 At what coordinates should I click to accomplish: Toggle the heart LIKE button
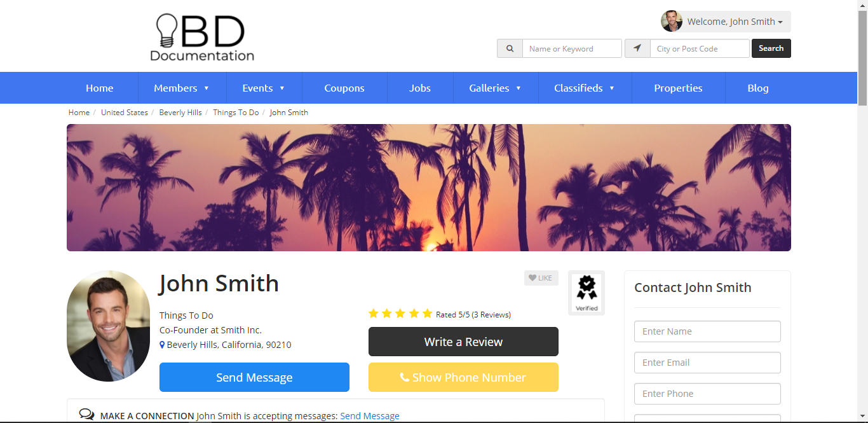pos(541,278)
